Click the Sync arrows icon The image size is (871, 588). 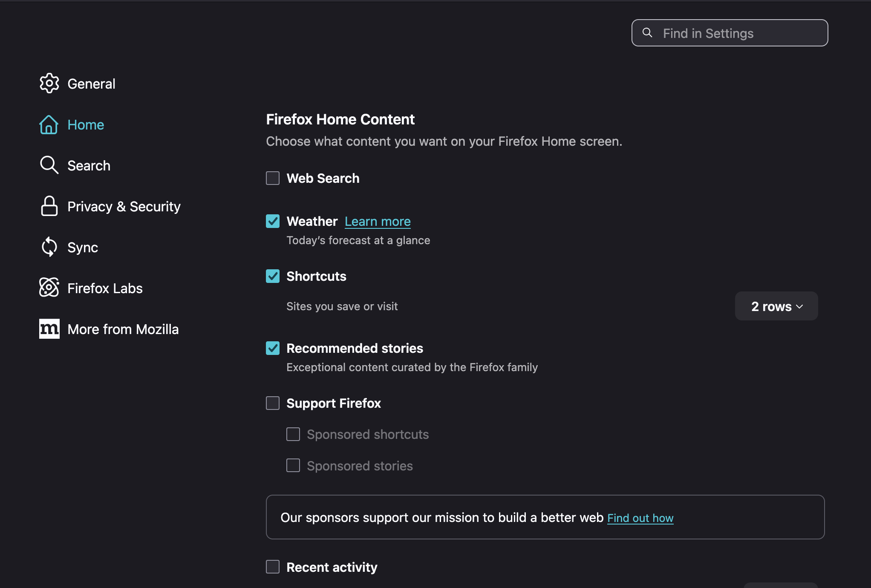pos(49,247)
